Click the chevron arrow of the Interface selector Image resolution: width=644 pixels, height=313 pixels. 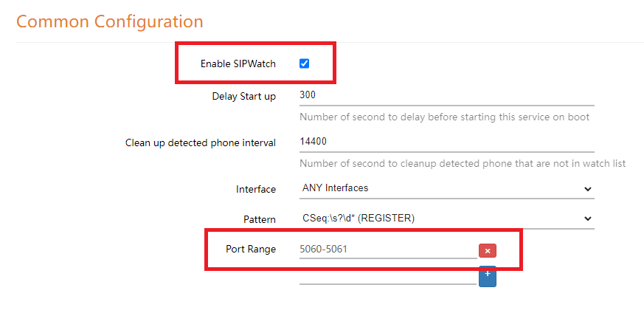click(x=587, y=189)
